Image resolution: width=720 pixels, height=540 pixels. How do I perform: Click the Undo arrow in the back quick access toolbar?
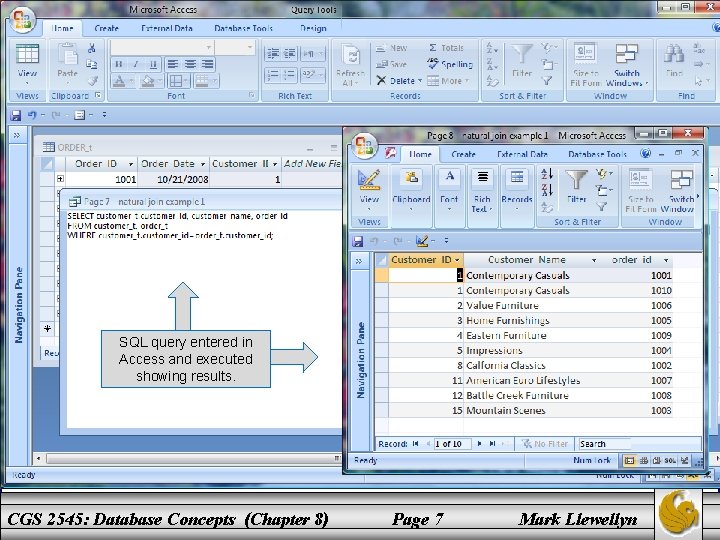[x=32, y=115]
